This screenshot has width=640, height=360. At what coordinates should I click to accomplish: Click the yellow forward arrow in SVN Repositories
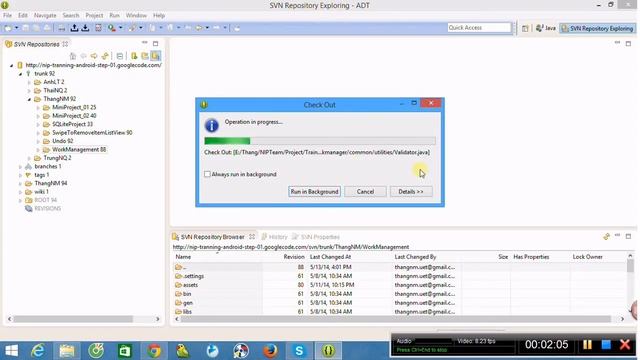click(x=94, y=56)
